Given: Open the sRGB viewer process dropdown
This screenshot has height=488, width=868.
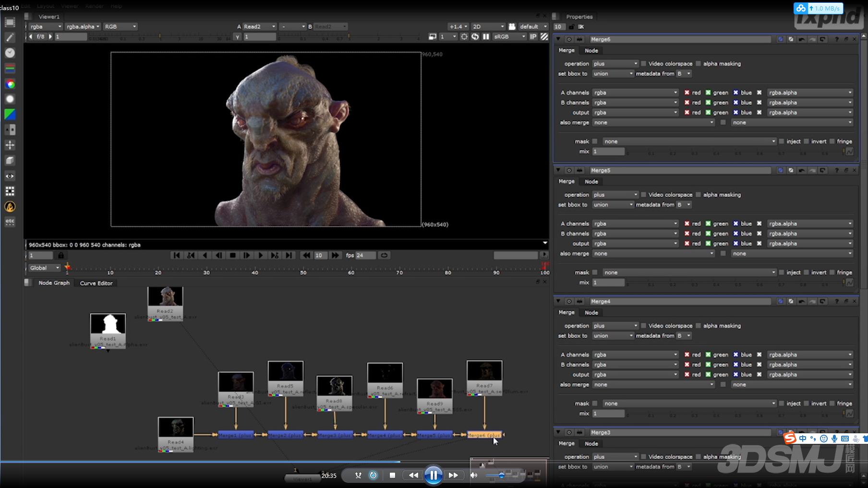Looking at the screenshot, I should [x=510, y=36].
